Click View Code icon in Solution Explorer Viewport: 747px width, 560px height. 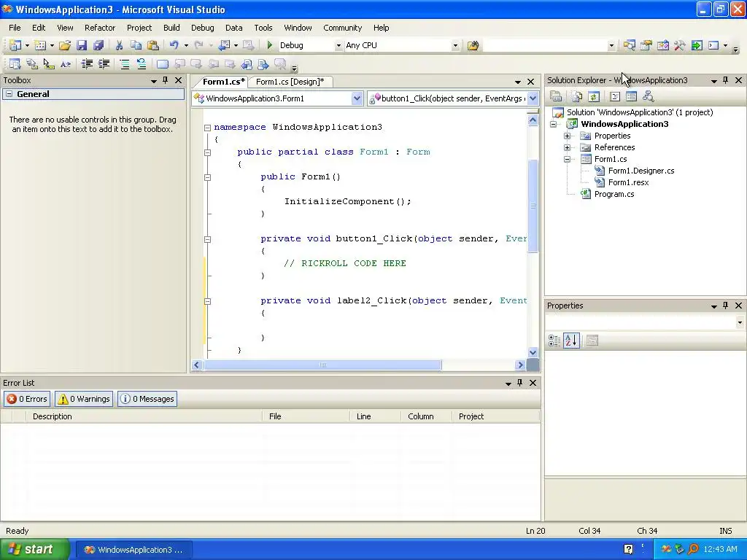click(x=615, y=97)
